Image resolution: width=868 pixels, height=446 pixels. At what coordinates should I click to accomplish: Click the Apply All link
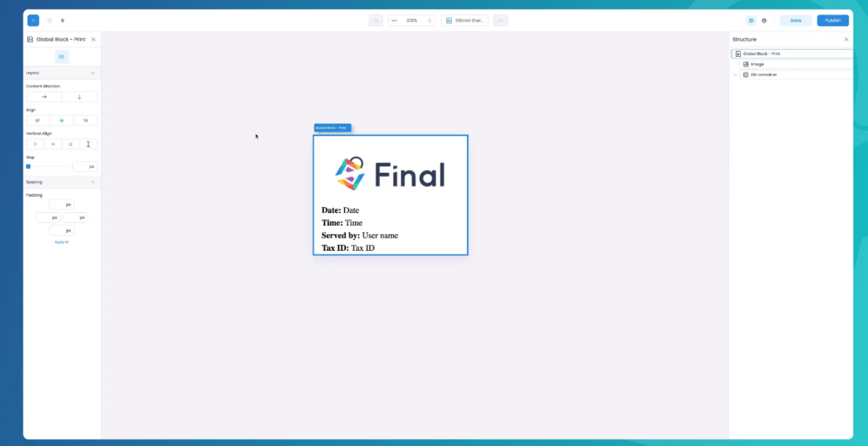point(61,243)
